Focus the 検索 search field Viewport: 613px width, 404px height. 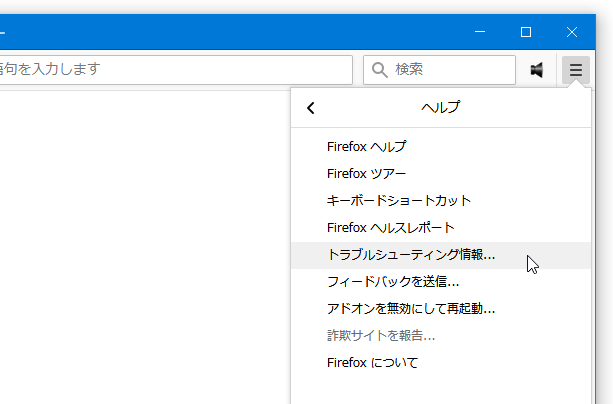439,70
